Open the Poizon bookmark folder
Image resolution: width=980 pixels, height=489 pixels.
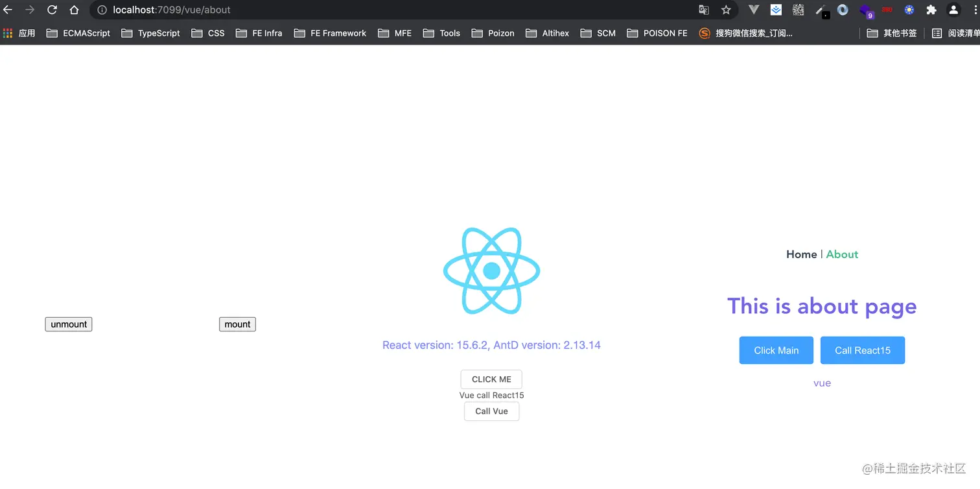(x=493, y=33)
